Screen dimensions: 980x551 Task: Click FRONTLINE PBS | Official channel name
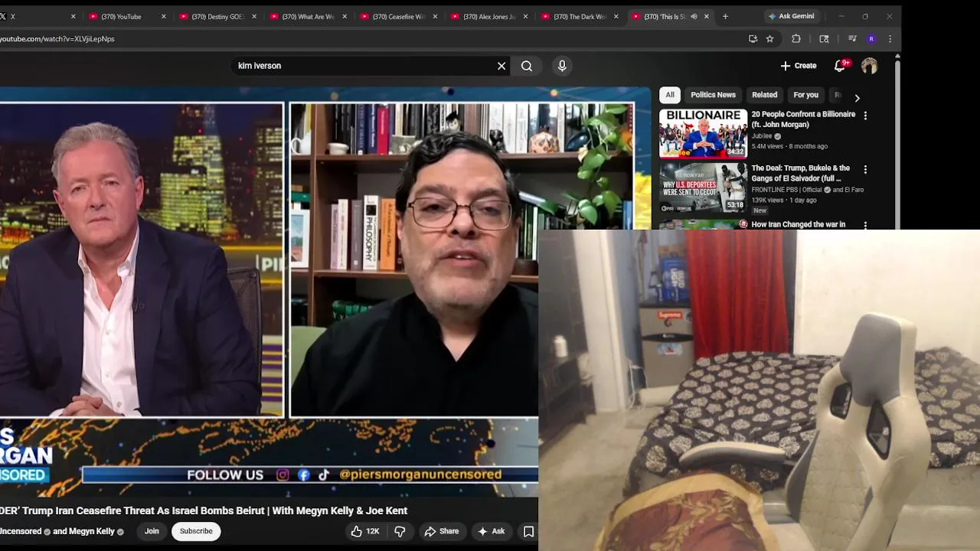point(786,190)
